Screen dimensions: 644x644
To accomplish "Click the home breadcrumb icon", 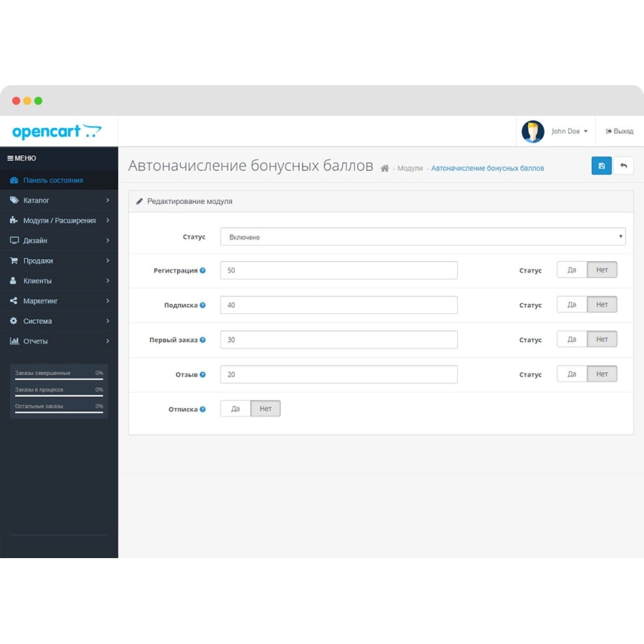I will [x=384, y=168].
